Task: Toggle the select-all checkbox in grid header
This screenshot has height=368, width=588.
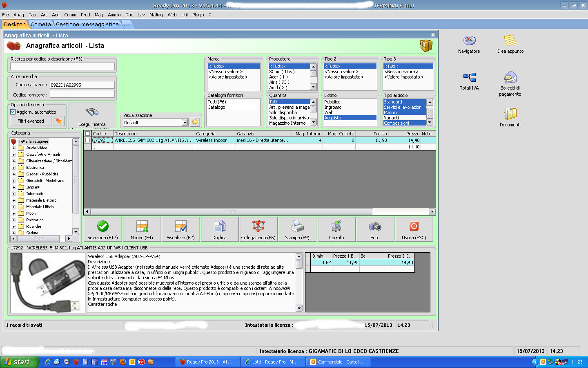Action: pyautogui.click(x=87, y=134)
